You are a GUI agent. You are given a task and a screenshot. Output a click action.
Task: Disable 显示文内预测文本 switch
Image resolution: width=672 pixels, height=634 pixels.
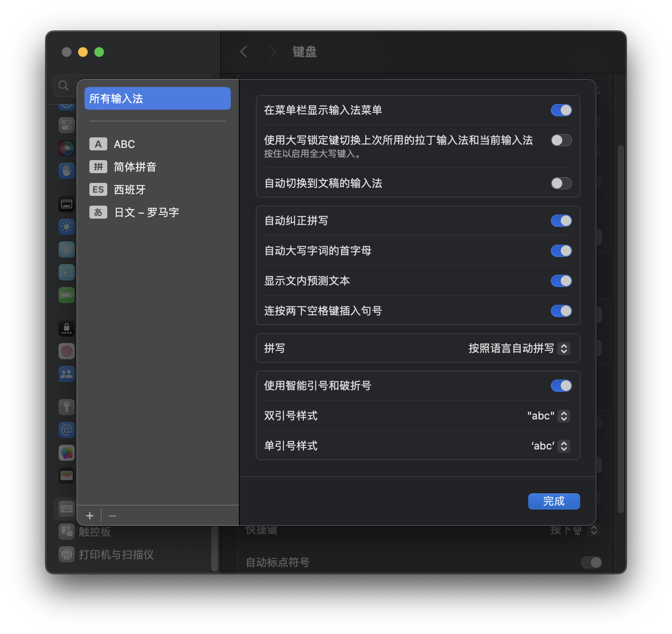click(561, 281)
